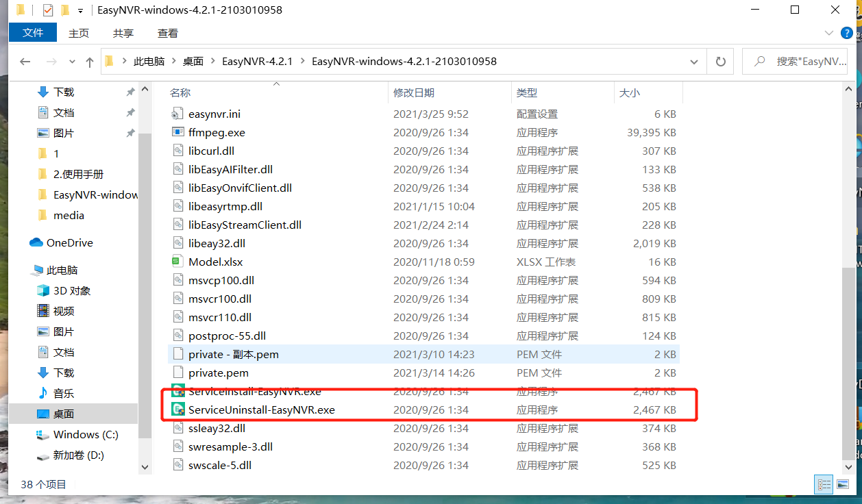Viewport: 862px width, 504px height.
Task: Click navigation pane scrollbar down arrow
Action: tap(145, 466)
